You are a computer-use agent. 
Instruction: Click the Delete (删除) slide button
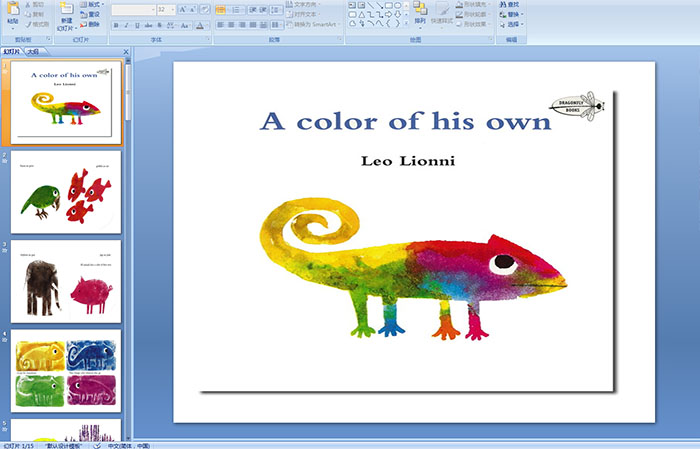click(90, 24)
